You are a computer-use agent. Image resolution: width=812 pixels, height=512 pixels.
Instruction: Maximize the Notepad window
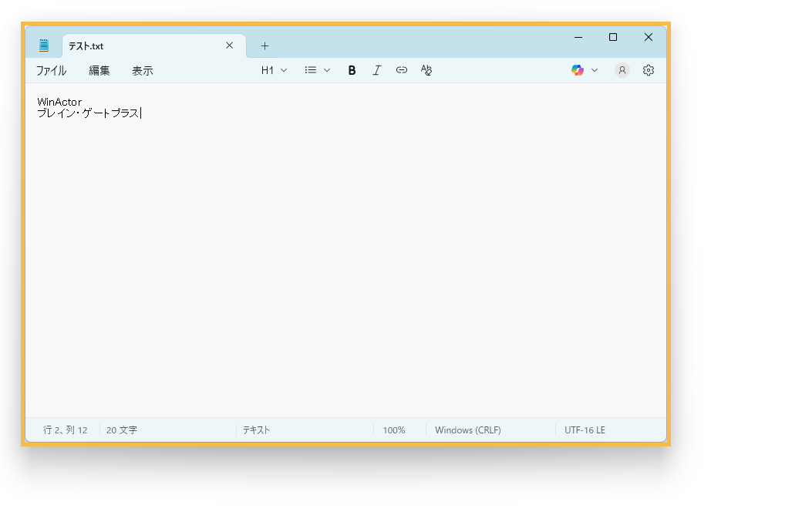613,37
